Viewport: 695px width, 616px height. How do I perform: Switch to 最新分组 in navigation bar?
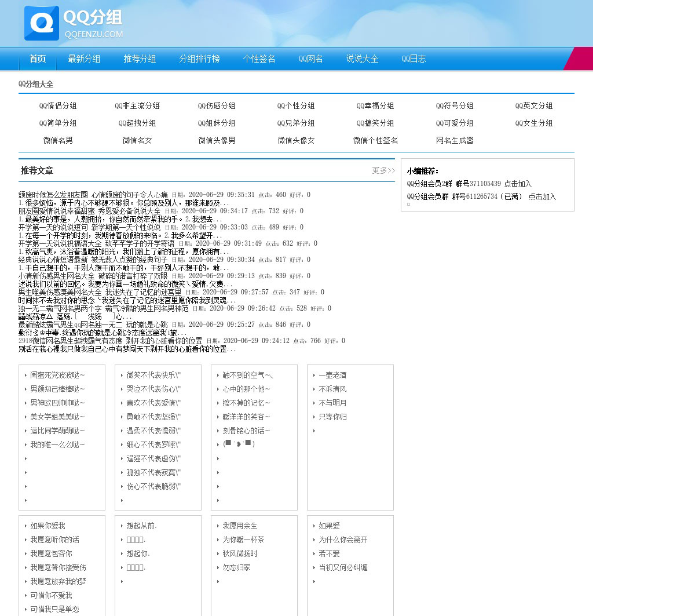pos(84,59)
